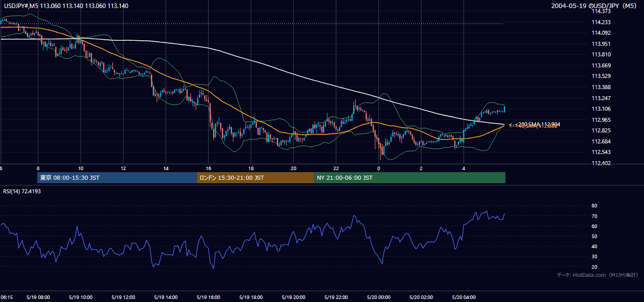Click hour marker 0 under price chart
The image size is (644, 302).
click(x=379, y=169)
